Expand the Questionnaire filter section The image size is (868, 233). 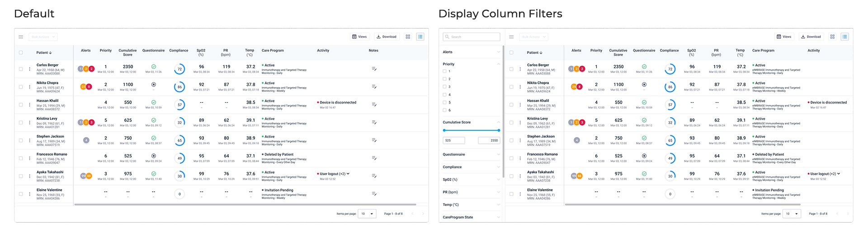[472, 155]
